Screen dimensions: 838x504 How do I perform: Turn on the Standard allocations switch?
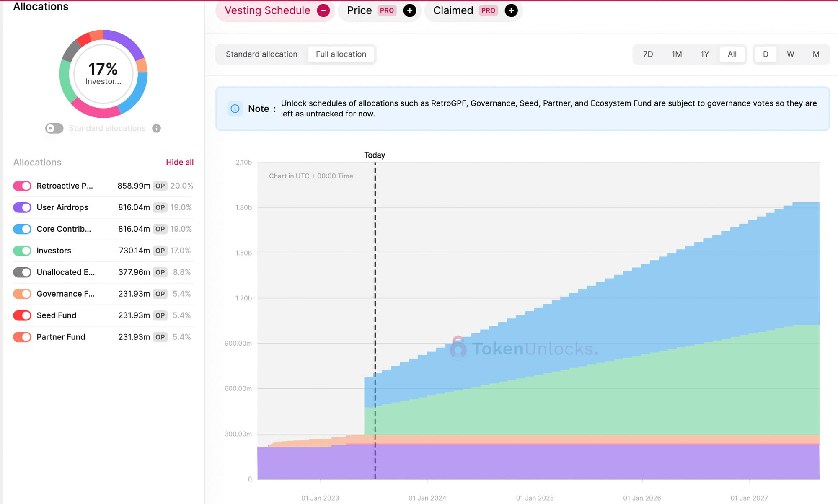[54, 128]
